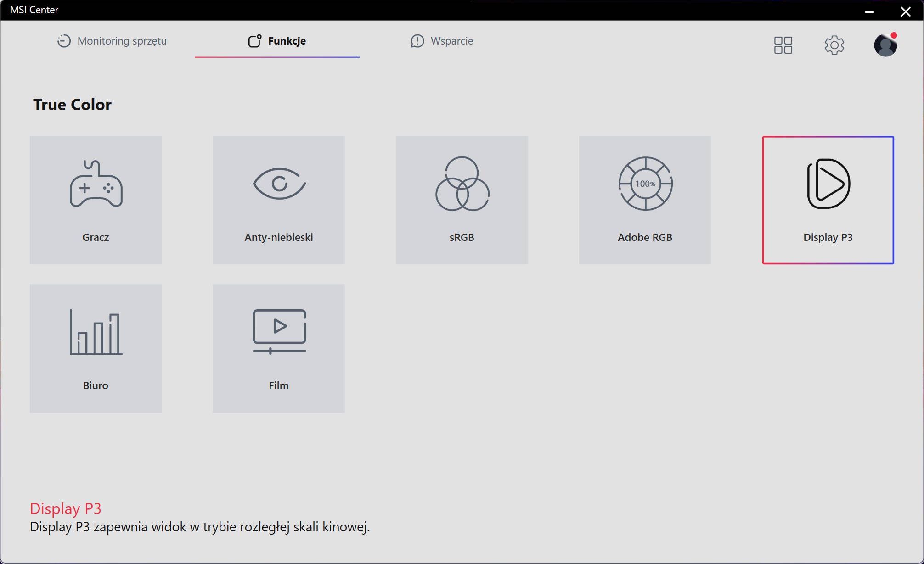Close the MSI Center window
Image resolution: width=924 pixels, height=564 pixels.
pyautogui.click(x=906, y=11)
